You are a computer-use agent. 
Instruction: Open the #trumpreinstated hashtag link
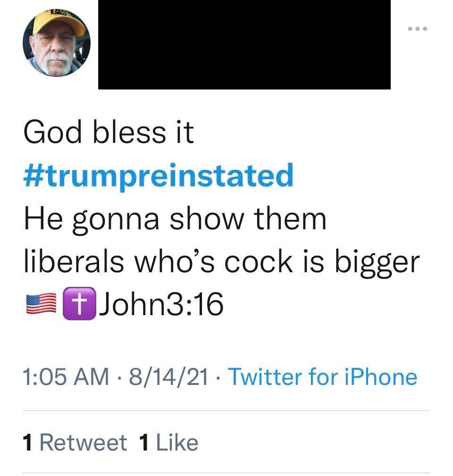click(x=159, y=175)
